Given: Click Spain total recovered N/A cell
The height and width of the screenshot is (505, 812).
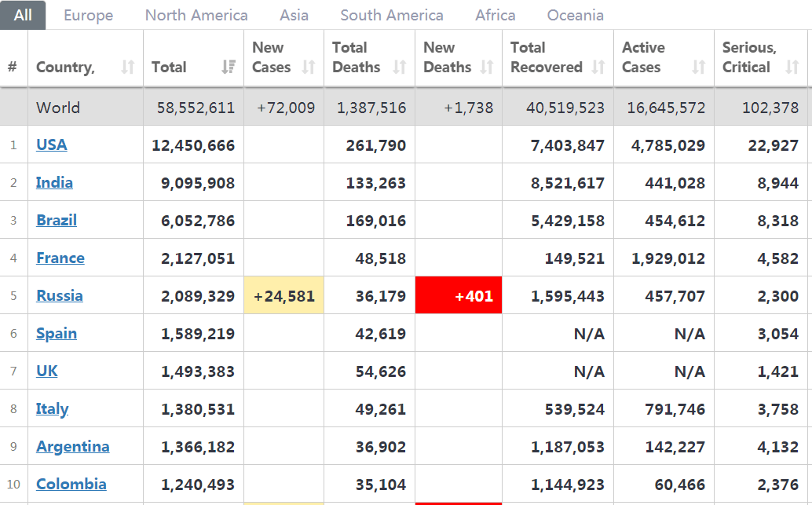Looking at the screenshot, I should pyautogui.click(x=589, y=334).
